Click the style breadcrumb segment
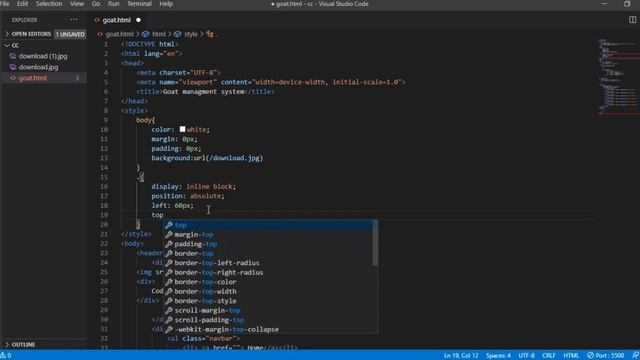This screenshot has height=360, width=640. (191, 34)
